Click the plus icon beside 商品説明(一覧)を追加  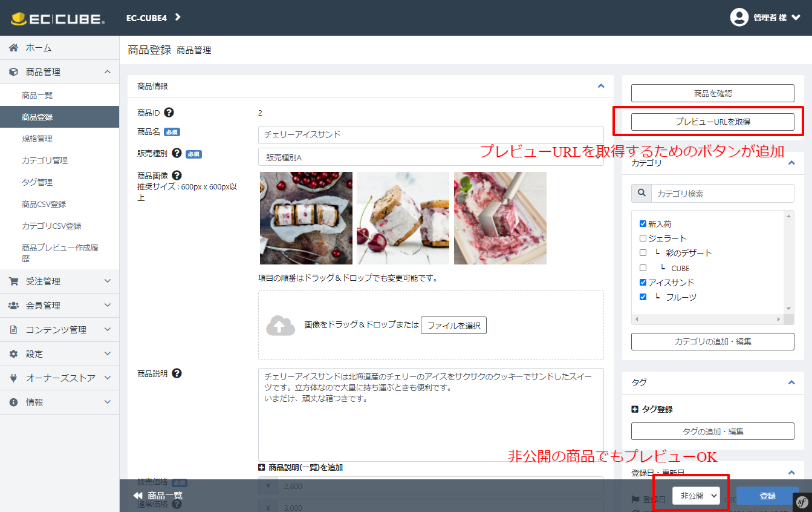(262, 468)
